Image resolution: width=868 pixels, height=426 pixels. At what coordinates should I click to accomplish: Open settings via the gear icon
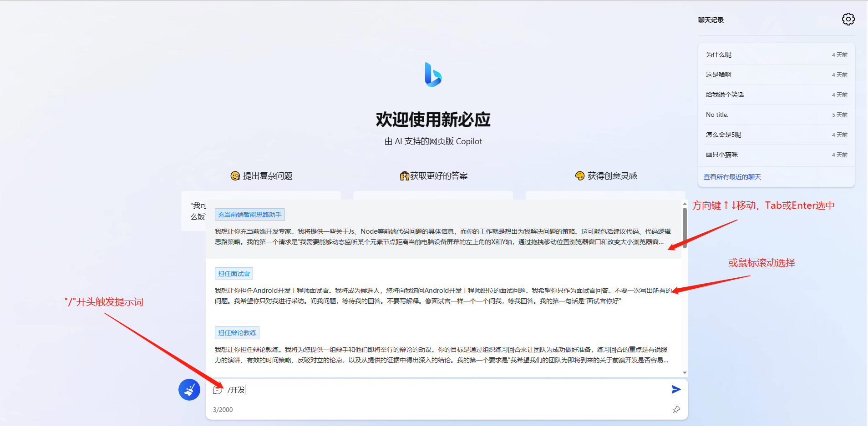(x=848, y=19)
